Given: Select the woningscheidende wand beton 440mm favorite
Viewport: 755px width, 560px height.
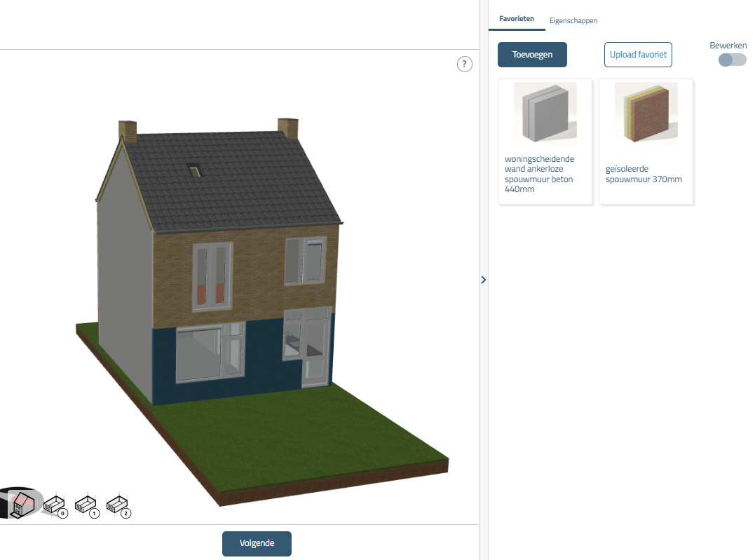Looking at the screenshot, I should click(545, 142).
